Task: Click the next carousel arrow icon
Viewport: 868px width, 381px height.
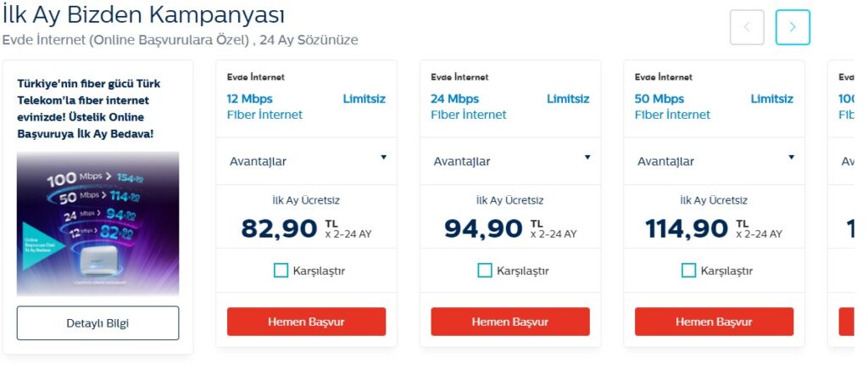Action: click(x=793, y=27)
